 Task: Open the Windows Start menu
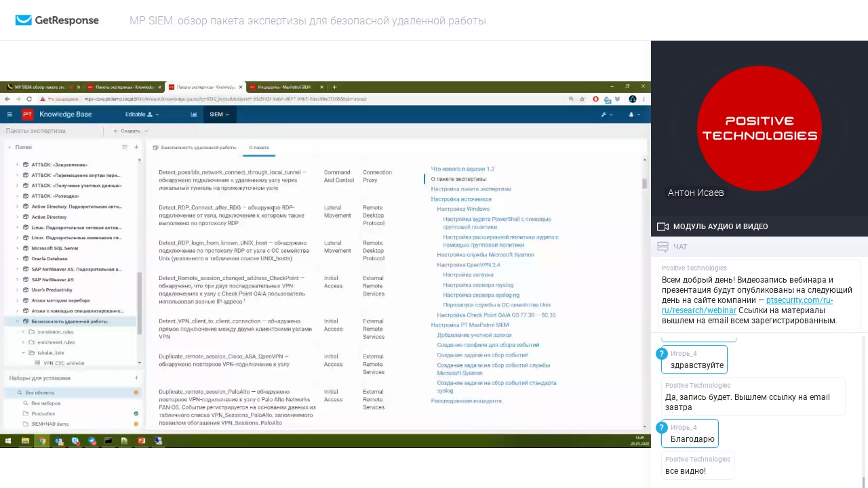[8, 441]
